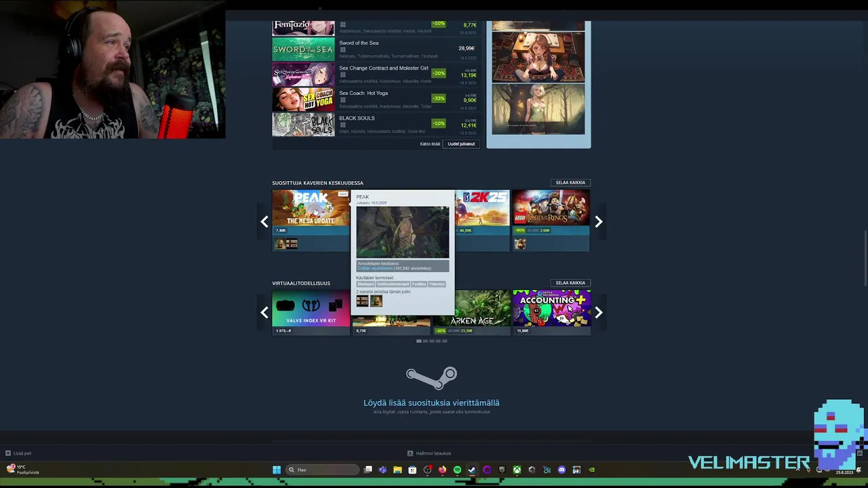Viewport: 868px width, 488px height.
Task: Click the Uudet julkaisut button
Action: click(x=461, y=144)
